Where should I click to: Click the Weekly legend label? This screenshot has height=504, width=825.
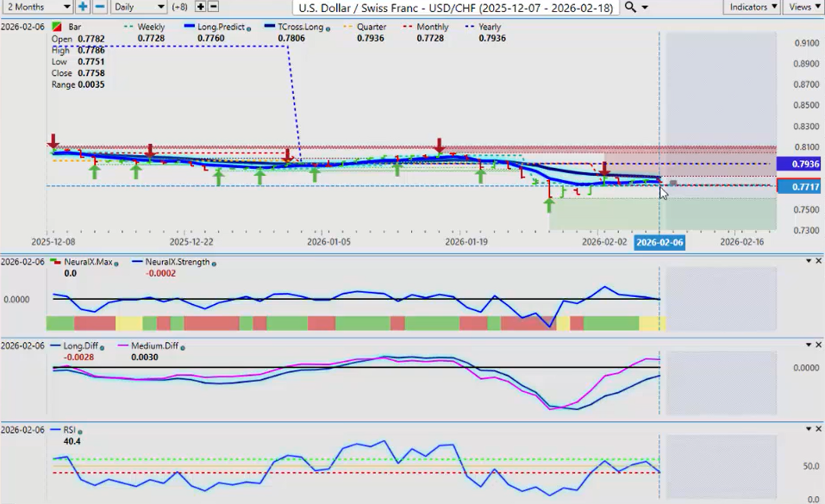pos(151,27)
